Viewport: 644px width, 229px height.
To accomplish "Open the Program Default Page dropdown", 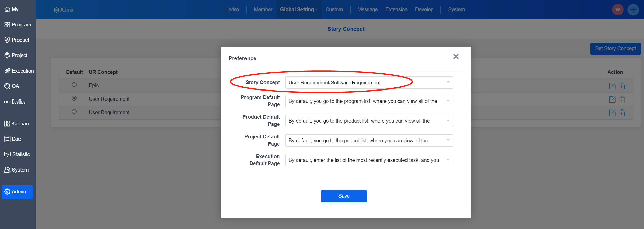I will click(369, 101).
